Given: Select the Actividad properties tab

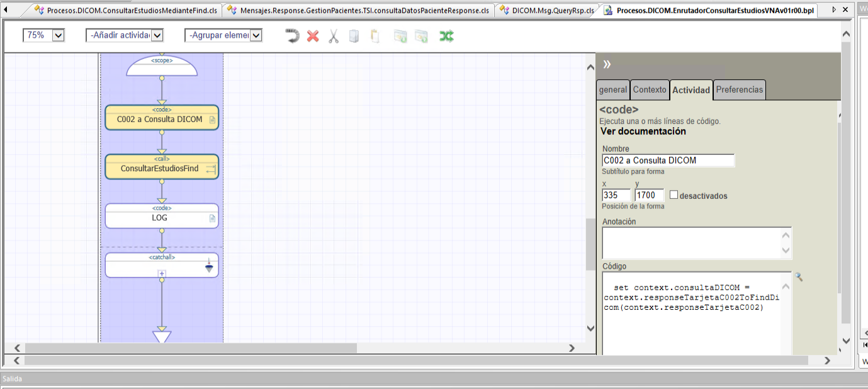Looking at the screenshot, I should click(x=691, y=90).
